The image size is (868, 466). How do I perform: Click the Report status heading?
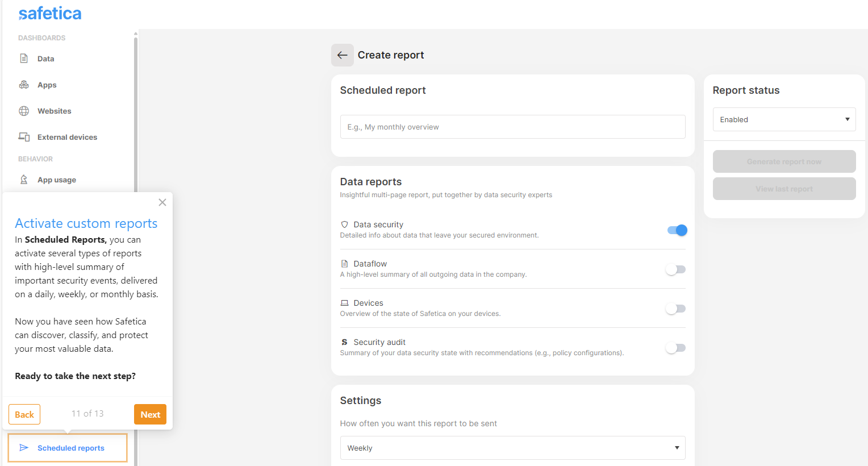click(x=746, y=90)
